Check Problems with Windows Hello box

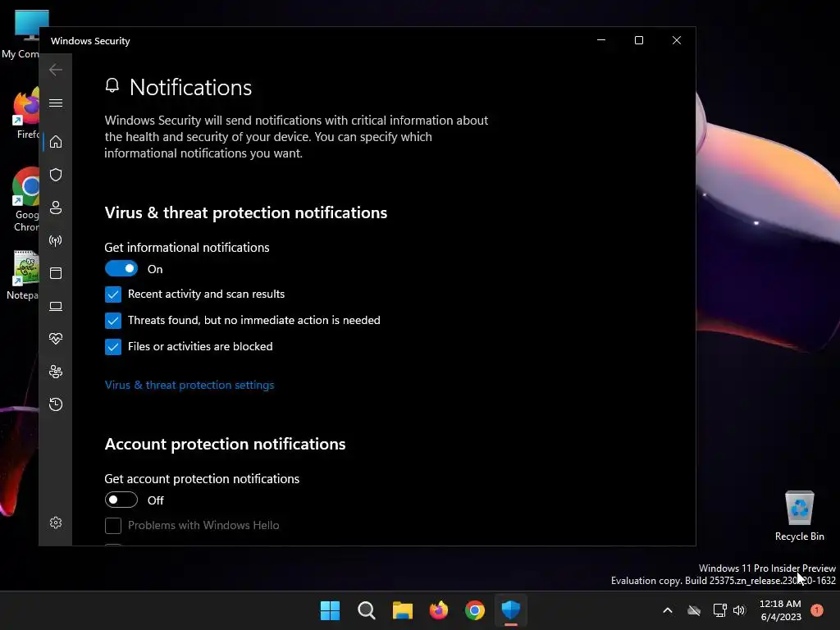113,526
